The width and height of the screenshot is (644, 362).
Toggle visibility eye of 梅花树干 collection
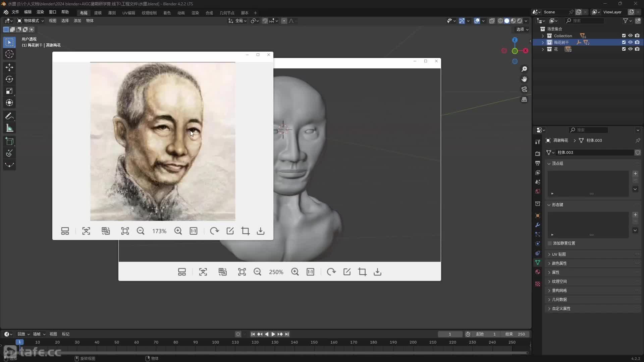(630, 43)
